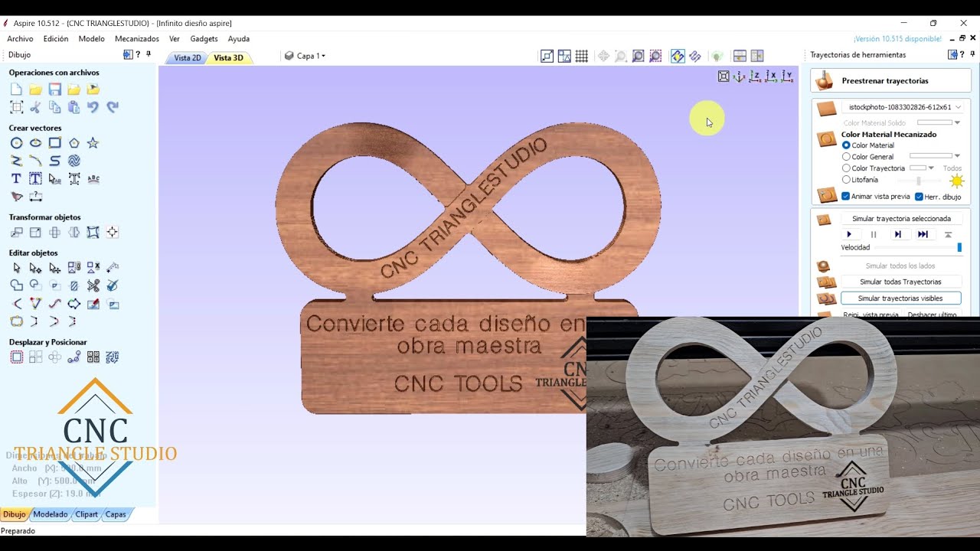This screenshot has height=551, width=980.
Task: Switch to isometric 3D view
Action: [739, 77]
